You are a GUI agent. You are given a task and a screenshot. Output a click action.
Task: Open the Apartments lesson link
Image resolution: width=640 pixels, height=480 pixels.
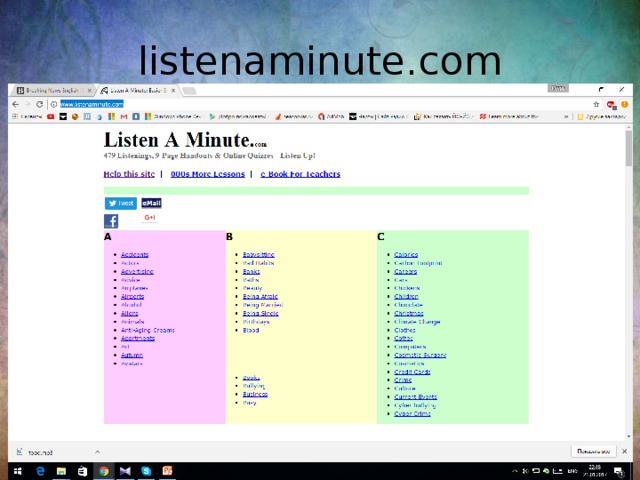point(138,338)
